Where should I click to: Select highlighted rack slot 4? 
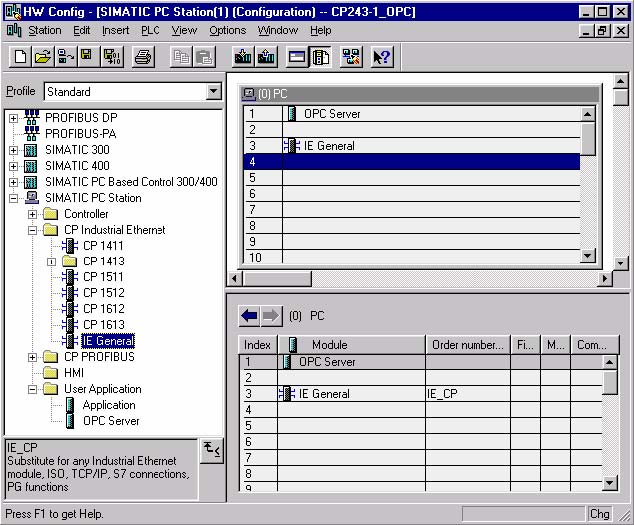[412, 162]
